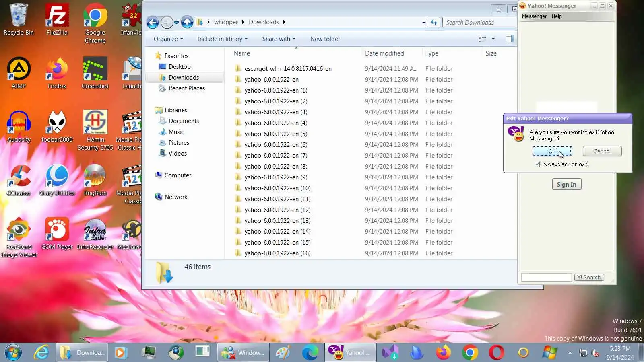Screen dimensions: 644x362
Task: Open the Share with dropdown
Action: (279, 39)
